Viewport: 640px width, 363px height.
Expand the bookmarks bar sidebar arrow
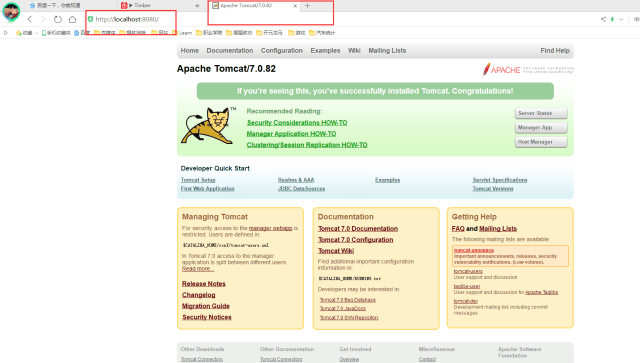[x=6, y=33]
